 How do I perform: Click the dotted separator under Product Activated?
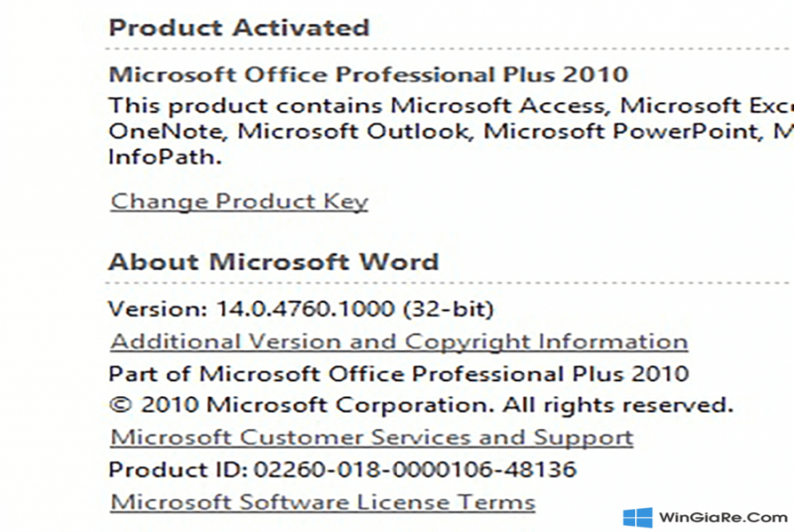point(450,49)
